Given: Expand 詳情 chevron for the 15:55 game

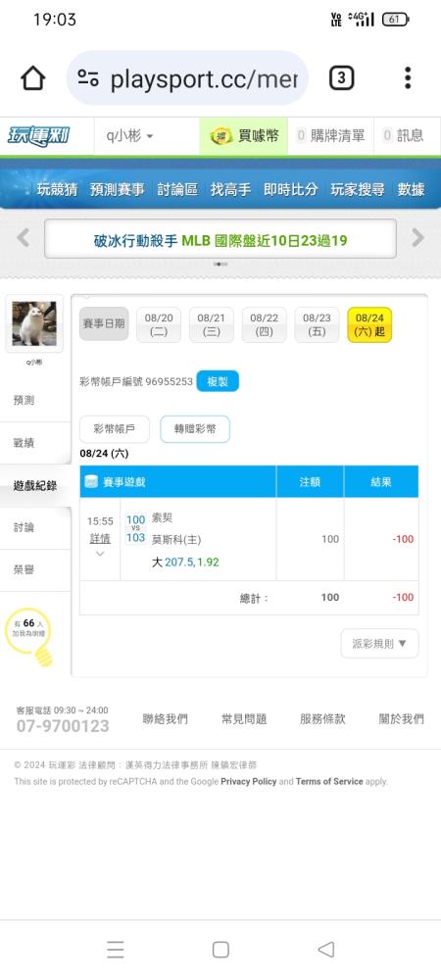Looking at the screenshot, I should click(x=100, y=554).
